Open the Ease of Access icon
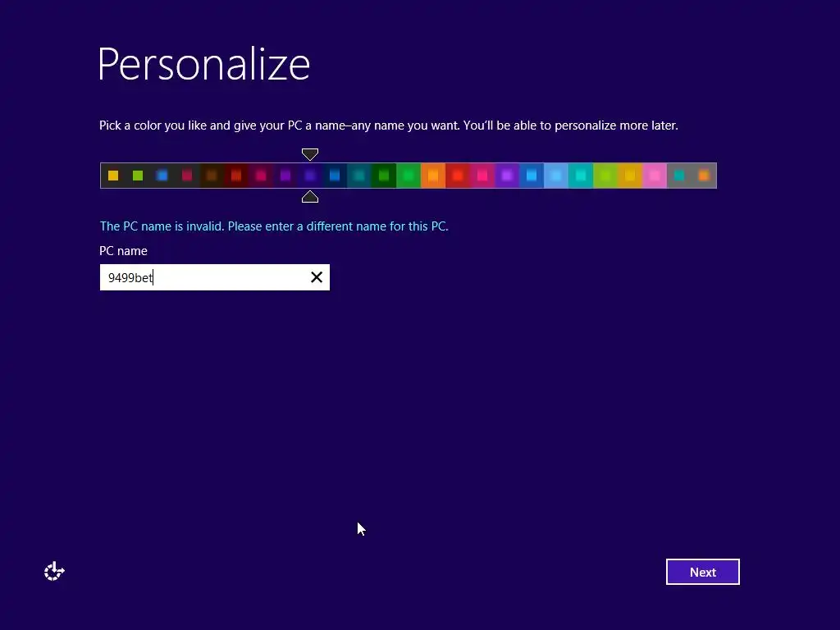Image resolution: width=840 pixels, height=630 pixels. point(54,572)
